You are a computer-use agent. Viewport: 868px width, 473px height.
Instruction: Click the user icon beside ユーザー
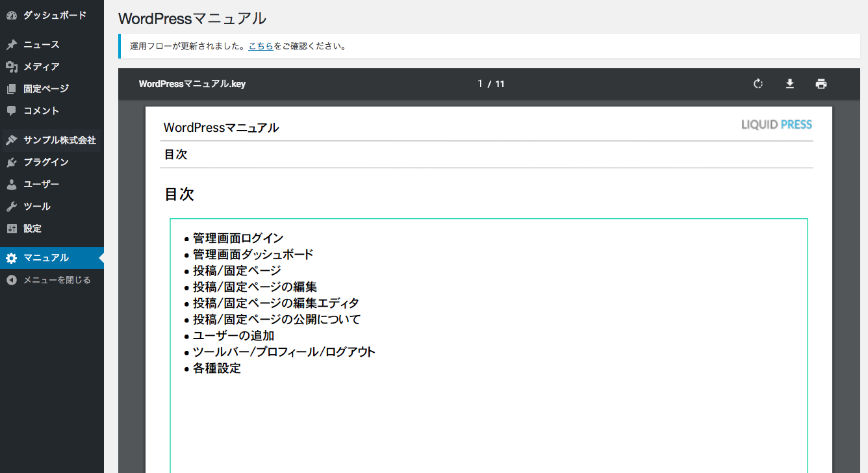click(x=11, y=185)
